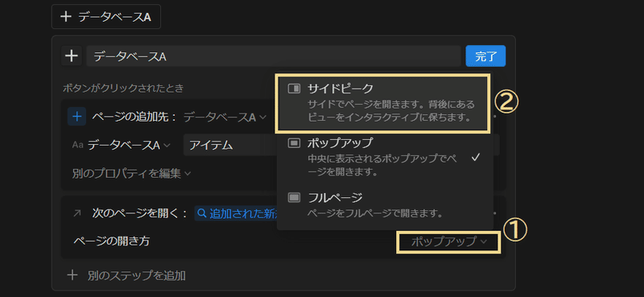This screenshot has height=297, width=644.
Task: Click the データベースA button above the editor
Action: point(106,17)
